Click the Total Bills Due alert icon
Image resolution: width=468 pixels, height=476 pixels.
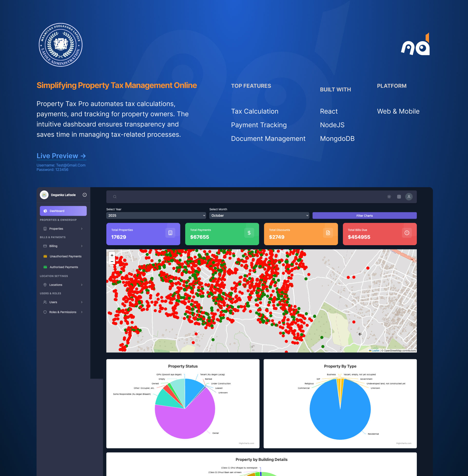pyautogui.click(x=407, y=233)
